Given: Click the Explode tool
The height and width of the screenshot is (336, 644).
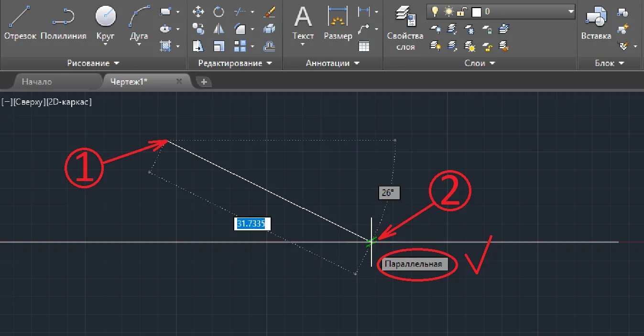Looking at the screenshot, I should click(270, 29).
